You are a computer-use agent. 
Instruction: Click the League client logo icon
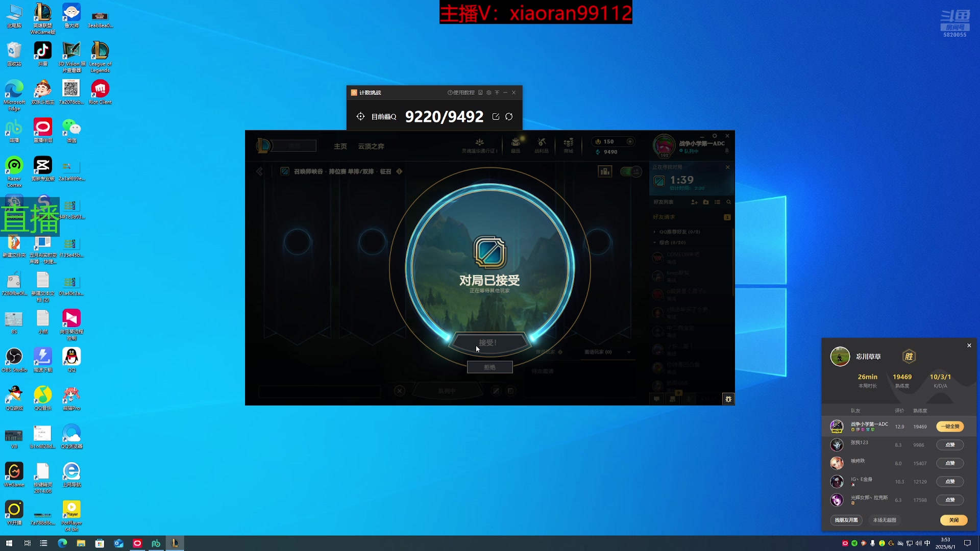tap(263, 146)
